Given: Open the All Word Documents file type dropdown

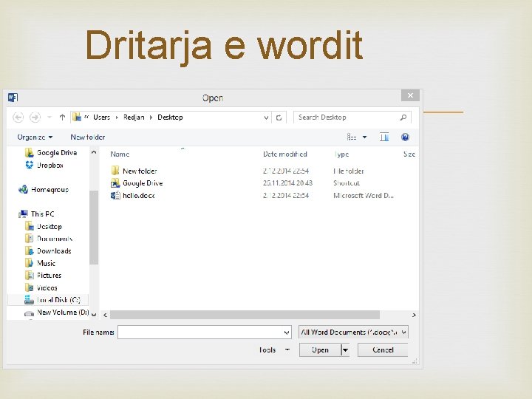Looking at the screenshot, I should pos(353,332).
